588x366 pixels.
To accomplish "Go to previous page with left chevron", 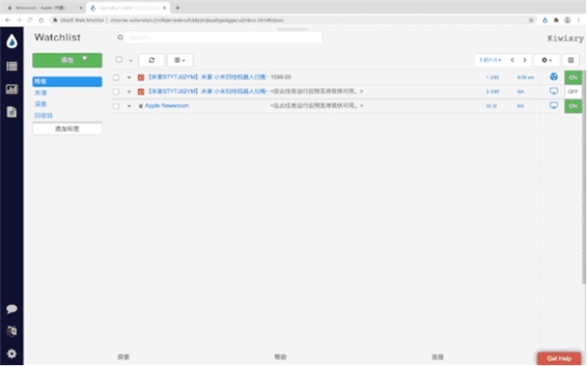I will tap(513, 60).
